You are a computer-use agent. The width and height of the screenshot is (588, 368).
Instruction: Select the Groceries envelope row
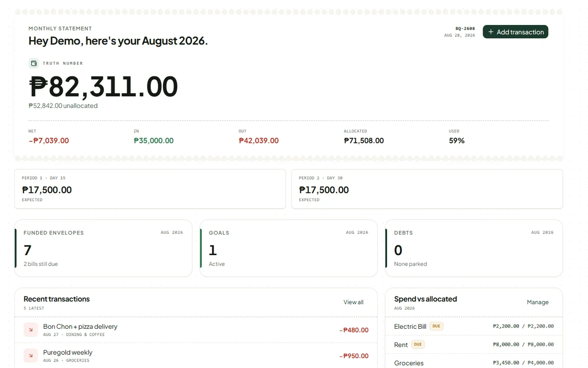tap(474, 361)
